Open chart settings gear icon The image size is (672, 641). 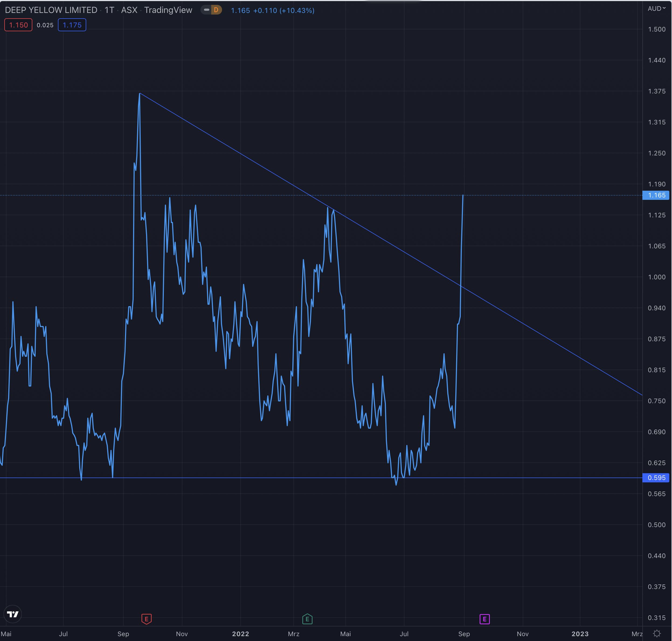(657, 634)
